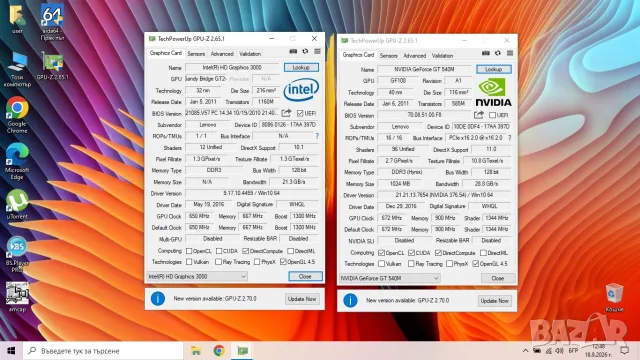
Task: Open the amcap desktop shortcut
Action: [x=17, y=297]
